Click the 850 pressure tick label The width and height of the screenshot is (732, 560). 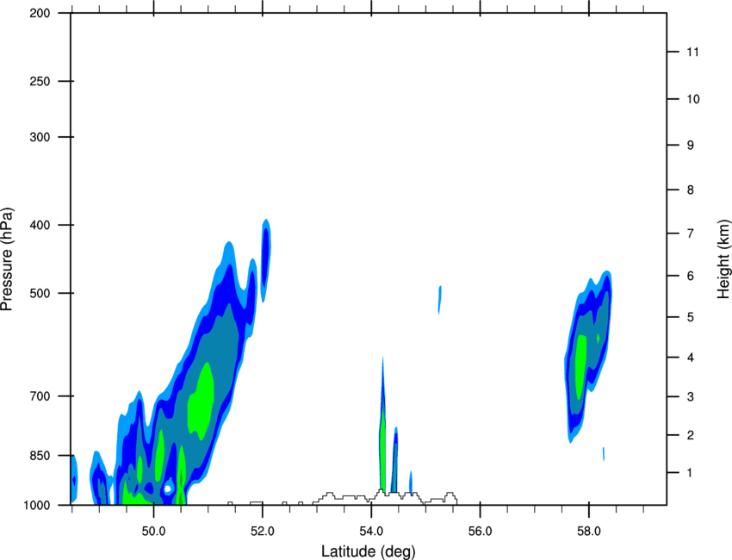click(x=40, y=456)
